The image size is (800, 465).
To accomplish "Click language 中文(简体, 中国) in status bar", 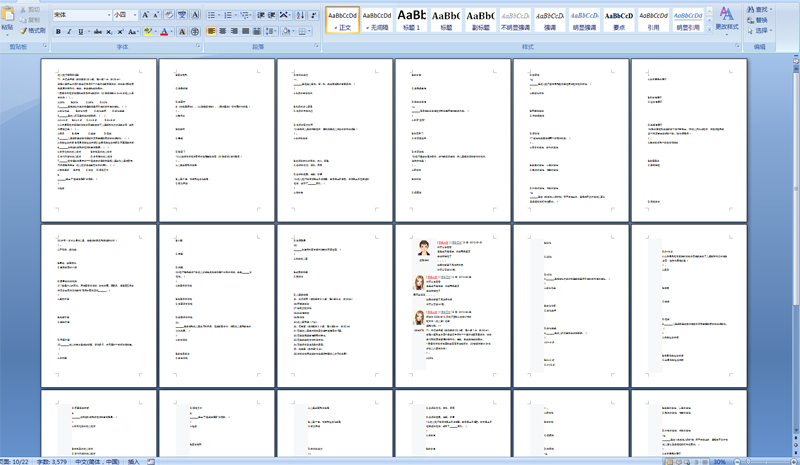I will tap(97, 461).
